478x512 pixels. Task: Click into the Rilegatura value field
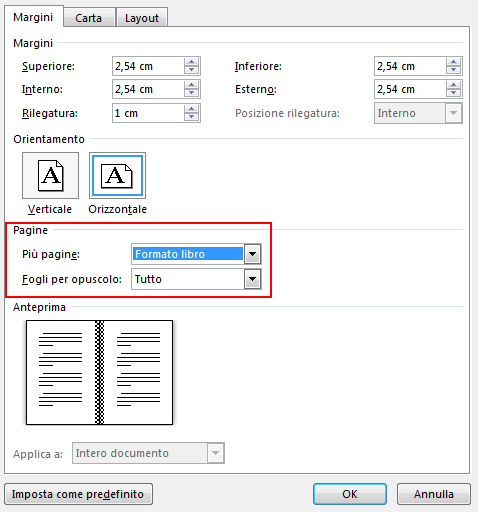[x=148, y=113]
